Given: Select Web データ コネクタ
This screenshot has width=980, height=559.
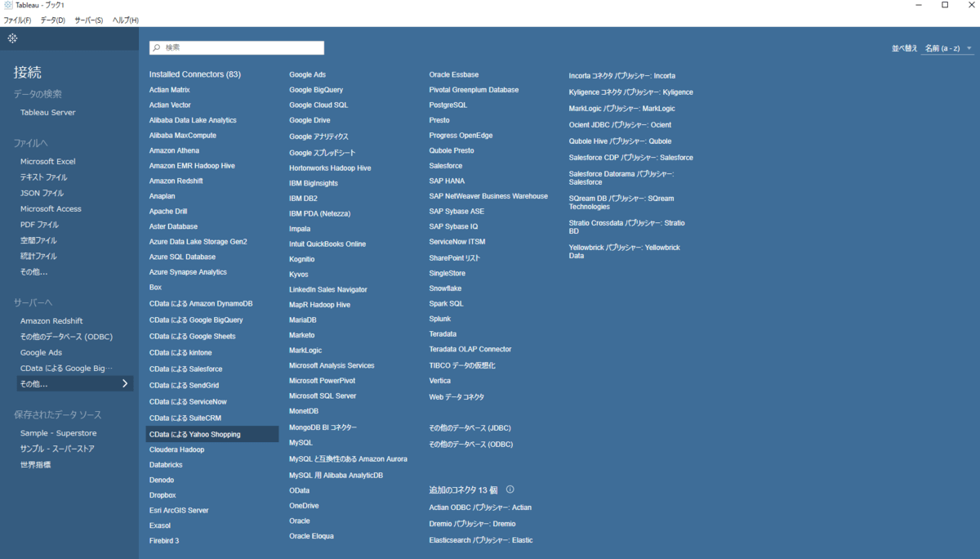Looking at the screenshot, I should pos(457,397).
